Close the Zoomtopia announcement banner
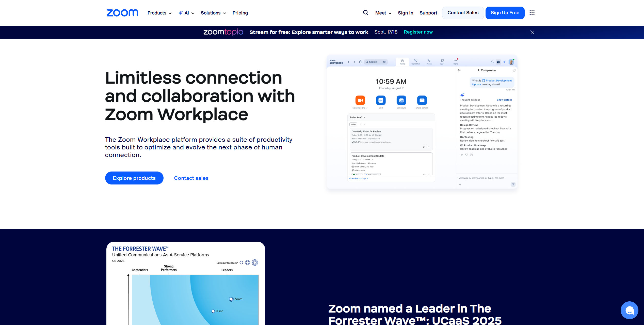The height and width of the screenshot is (325, 644). (x=532, y=32)
